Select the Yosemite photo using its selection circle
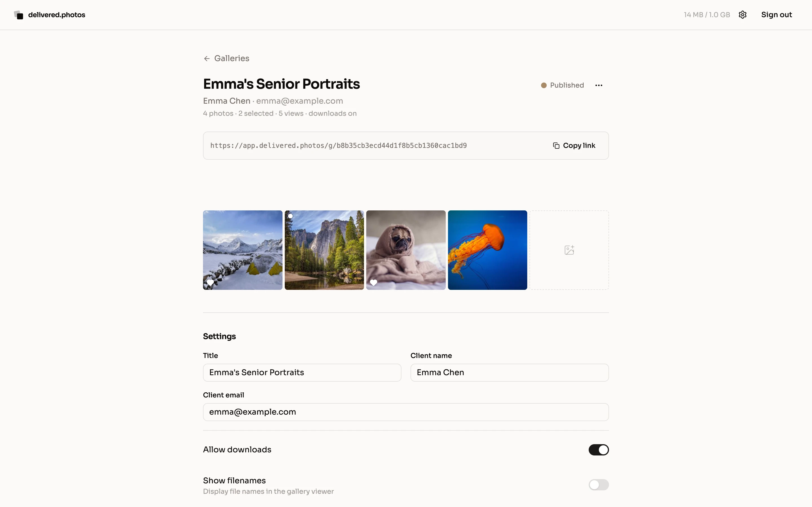The image size is (812, 507). click(290, 216)
